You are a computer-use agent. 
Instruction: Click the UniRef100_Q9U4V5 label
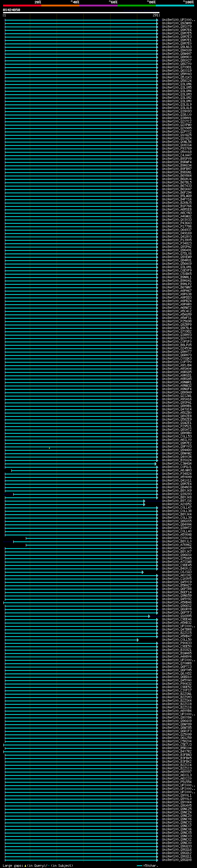pyautogui.click(x=176, y=805)
